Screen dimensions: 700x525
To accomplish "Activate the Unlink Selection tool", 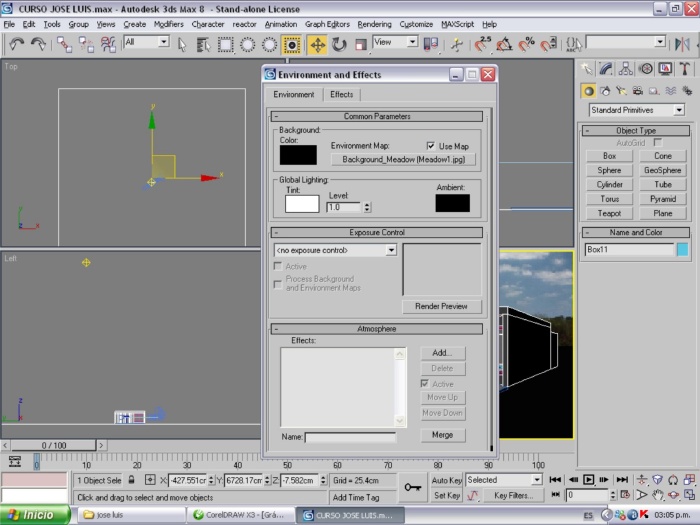I will (x=86, y=44).
